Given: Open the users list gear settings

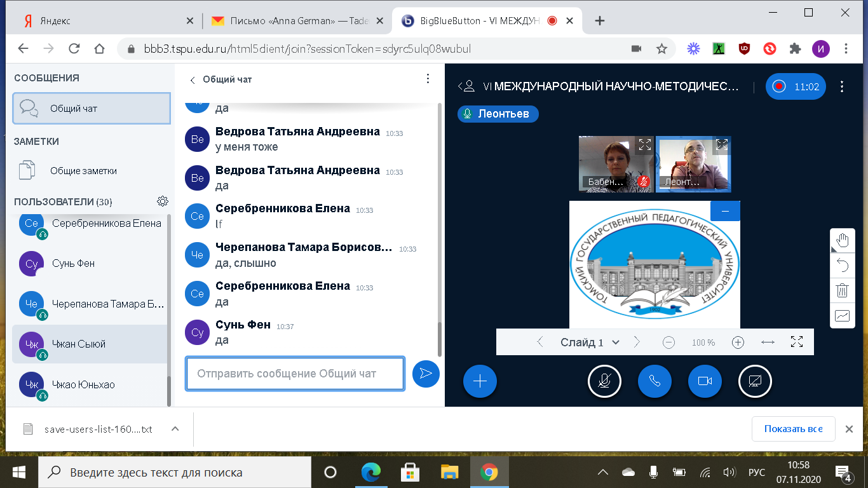Looking at the screenshot, I should point(163,201).
